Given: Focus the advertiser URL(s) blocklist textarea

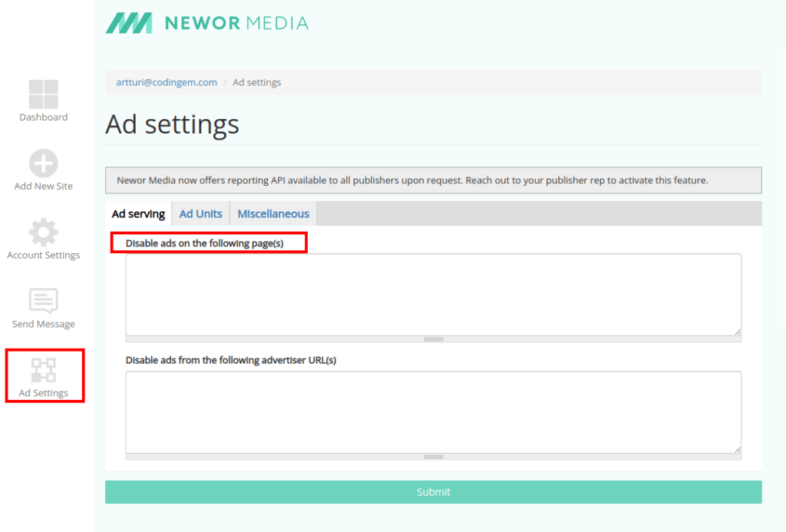Looking at the screenshot, I should [x=433, y=412].
